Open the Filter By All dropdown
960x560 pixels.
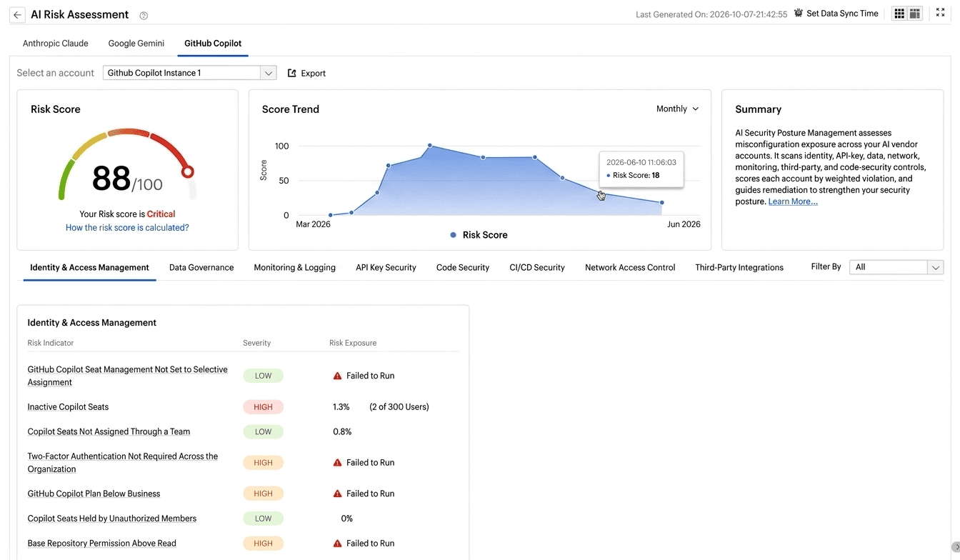pyautogui.click(x=896, y=267)
